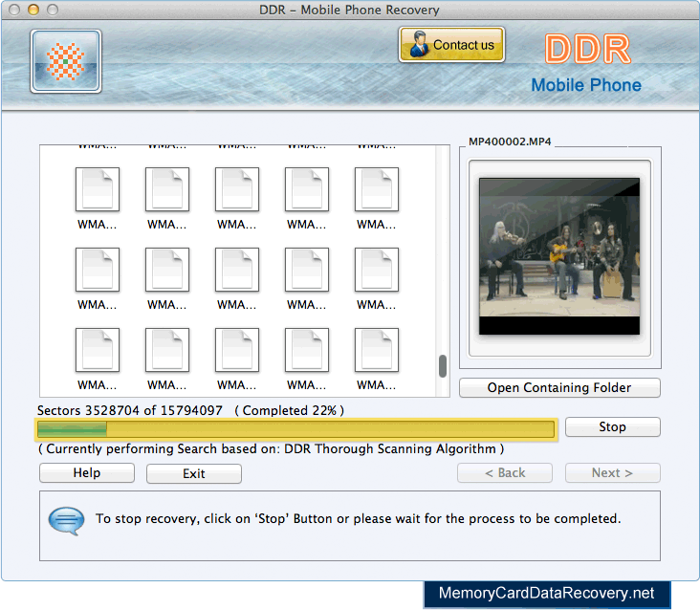The height and width of the screenshot is (610, 700).
Task: Click the disabled Next button
Action: pos(612,473)
